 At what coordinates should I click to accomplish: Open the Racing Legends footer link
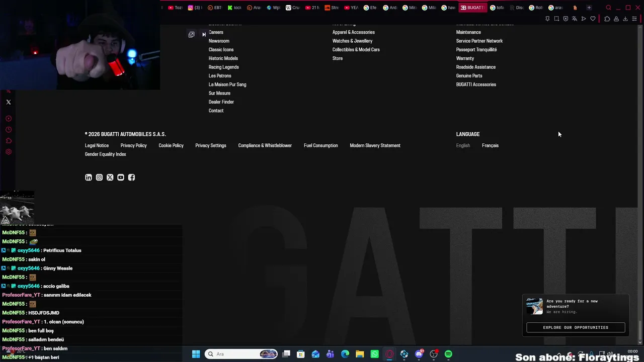[224, 67]
